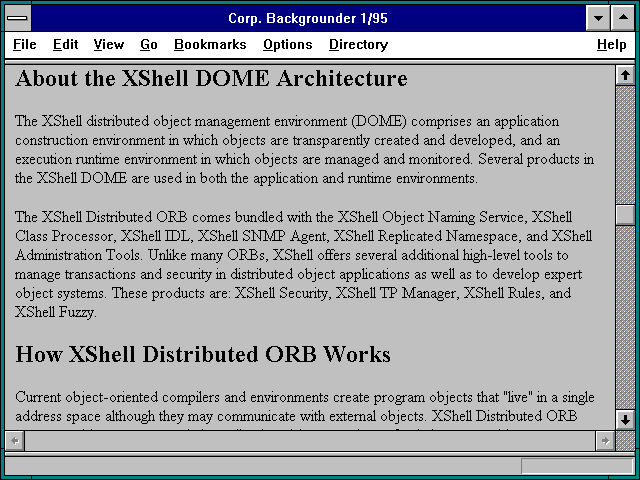
Task: Click the About the XShell DOME Architecture heading
Action: pos(211,78)
